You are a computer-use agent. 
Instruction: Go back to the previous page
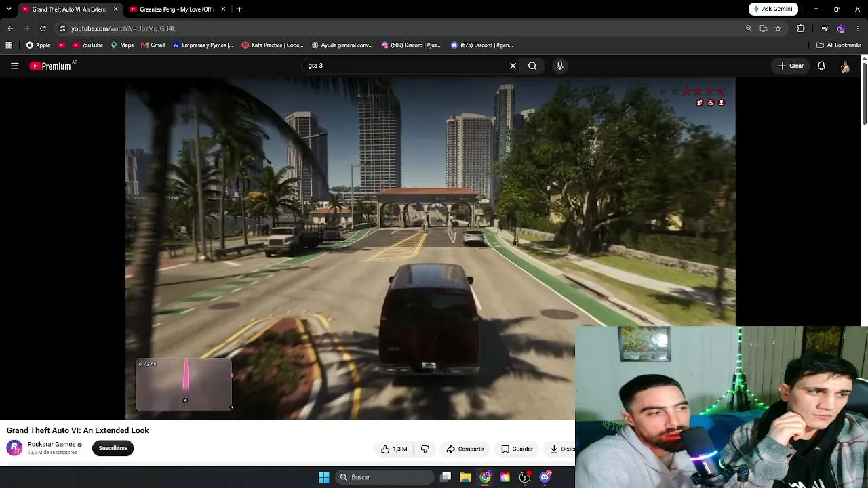[10, 28]
